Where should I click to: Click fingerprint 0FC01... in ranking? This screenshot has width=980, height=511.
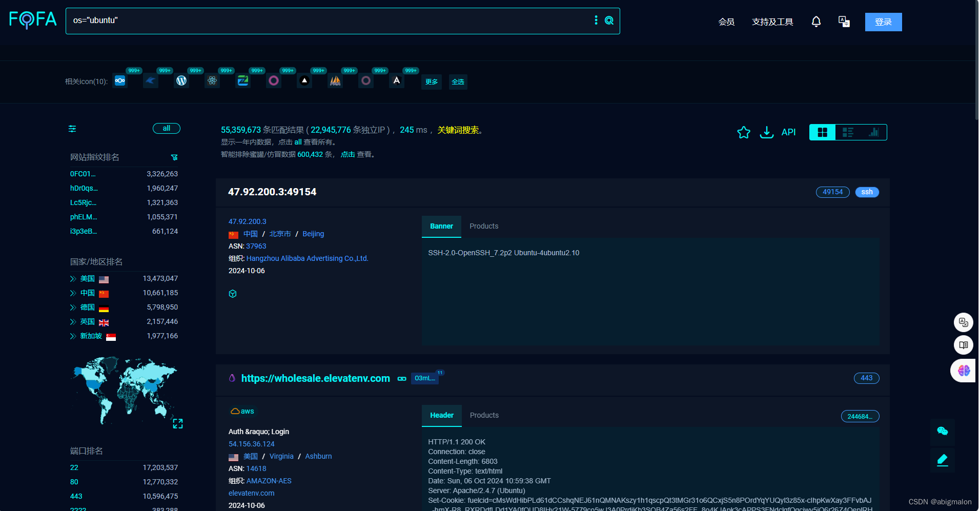point(83,174)
